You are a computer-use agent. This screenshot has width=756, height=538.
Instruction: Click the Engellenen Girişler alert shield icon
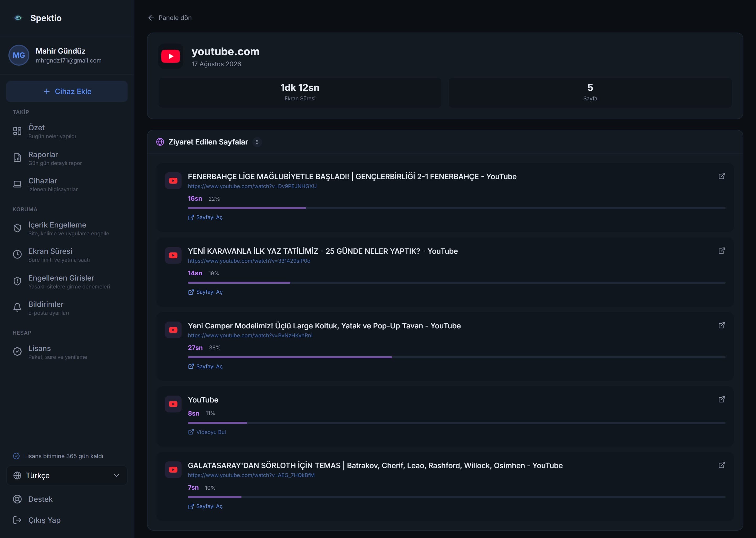click(17, 281)
